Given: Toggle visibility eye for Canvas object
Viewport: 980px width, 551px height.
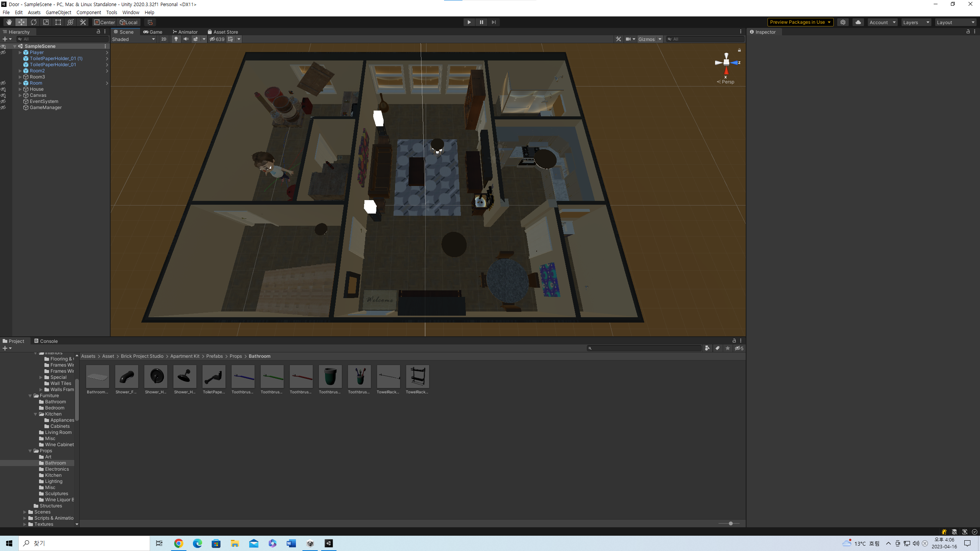Looking at the screenshot, I should pos(3,95).
